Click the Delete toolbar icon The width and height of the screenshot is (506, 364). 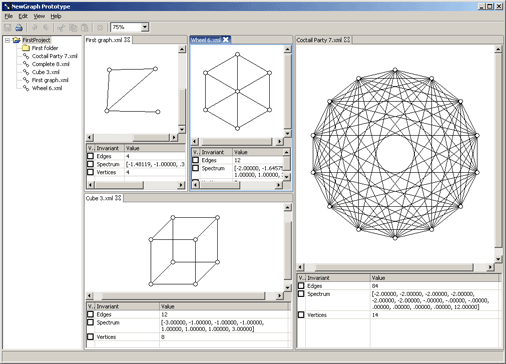[100, 28]
